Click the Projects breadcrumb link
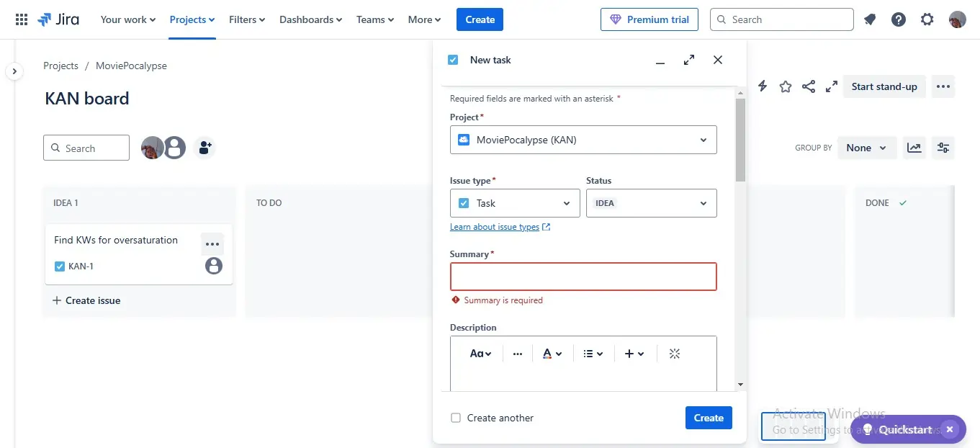The width and height of the screenshot is (980, 448). tap(60, 66)
